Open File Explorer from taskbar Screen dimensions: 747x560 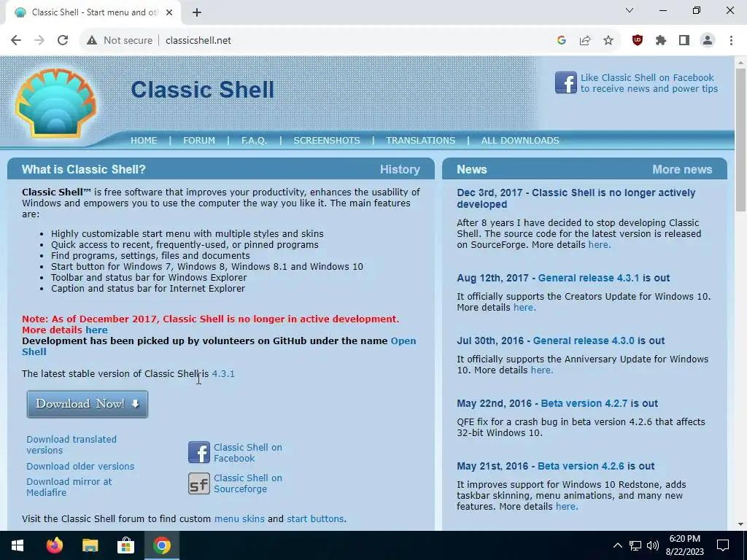90,545
